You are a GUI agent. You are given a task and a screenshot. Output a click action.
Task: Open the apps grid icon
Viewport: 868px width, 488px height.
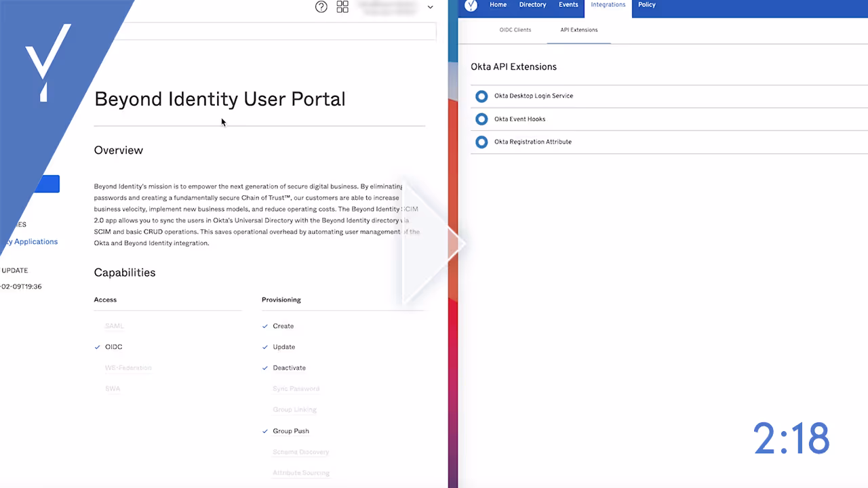342,7
